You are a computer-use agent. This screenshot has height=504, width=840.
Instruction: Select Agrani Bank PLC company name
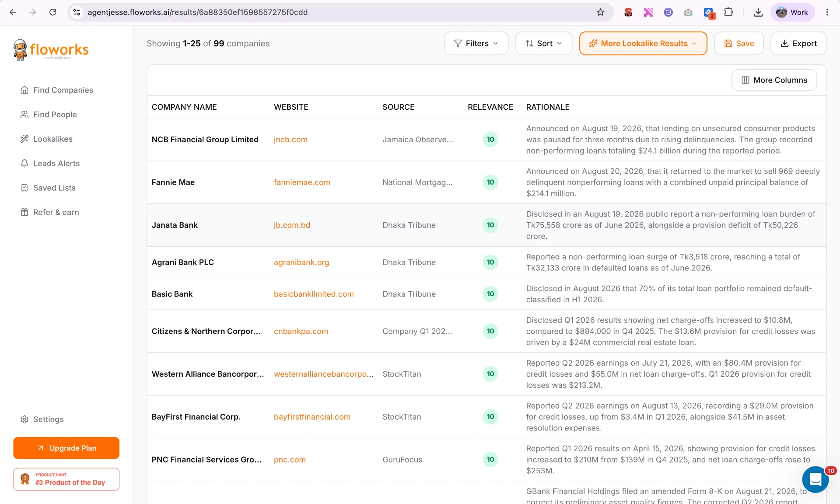click(183, 262)
